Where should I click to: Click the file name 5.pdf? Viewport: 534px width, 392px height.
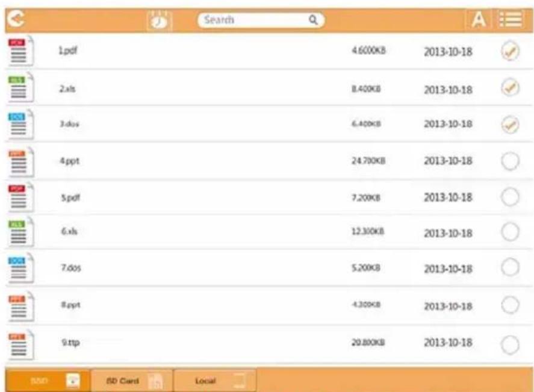click(x=70, y=198)
